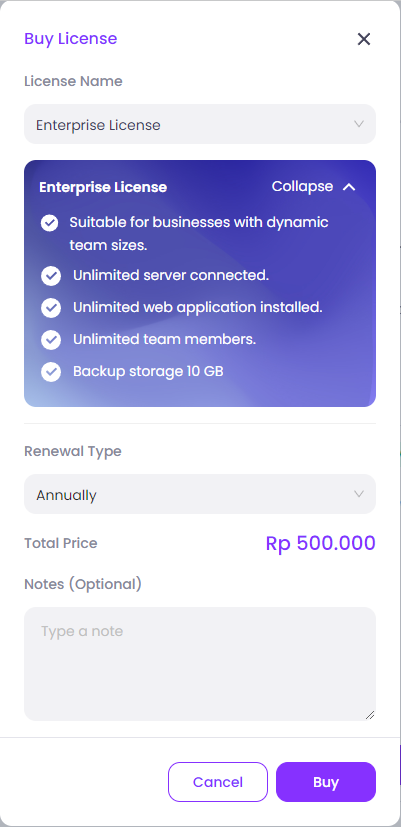Open the Renewal Type dropdown showing Annually
This screenshot has height=827, width=401.
point(200,494)
